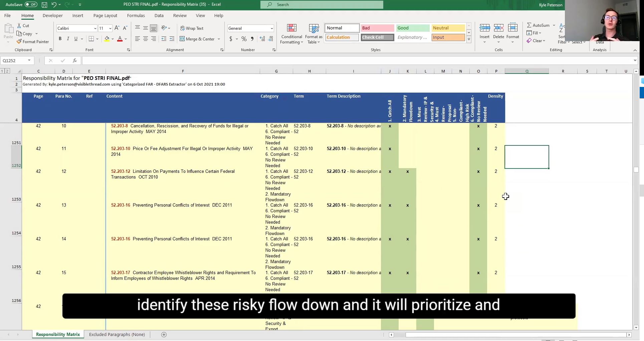Apply percent style
This screenshot has height=341, width=644.
tap(244, 39)
